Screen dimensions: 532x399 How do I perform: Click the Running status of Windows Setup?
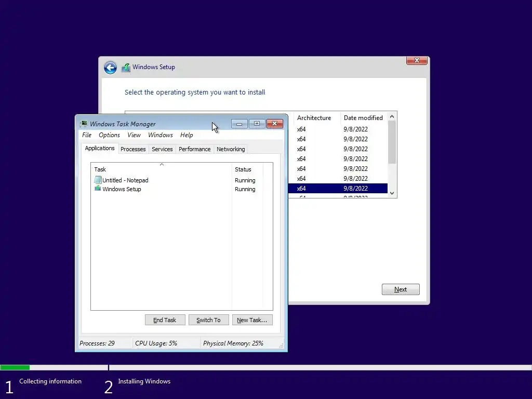pyautogui.click(x=245, y=189)
